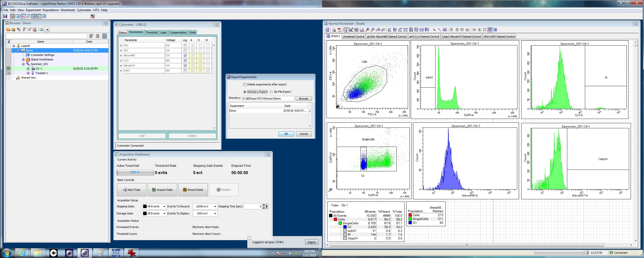Toggle the Log checkbox for the FSC parameter
This screenshot has width=644, height=258.
point(185,46)
